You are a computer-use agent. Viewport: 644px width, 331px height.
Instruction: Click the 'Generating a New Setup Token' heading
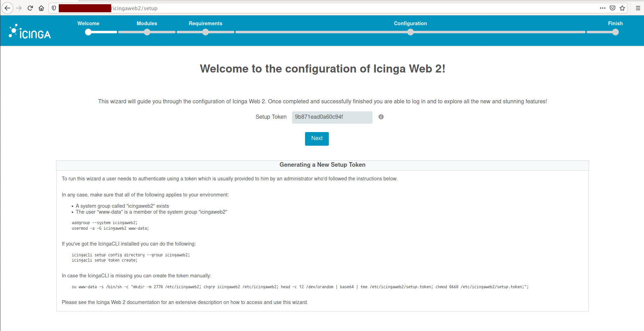(x=322, y=165)
